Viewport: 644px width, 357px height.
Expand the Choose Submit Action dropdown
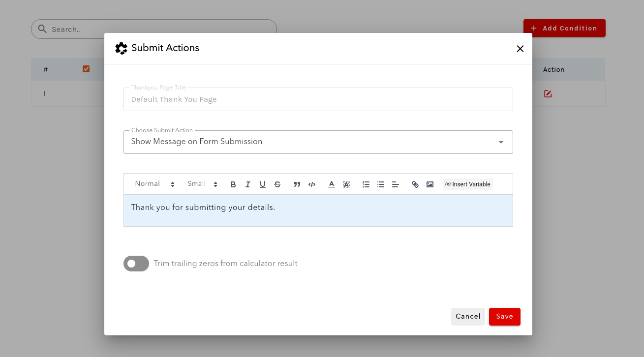318,142
